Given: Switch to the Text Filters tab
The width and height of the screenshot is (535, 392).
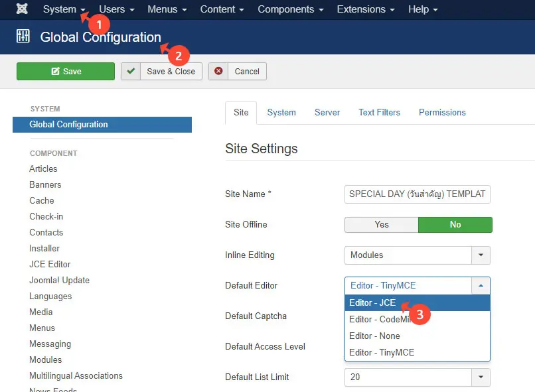Looking at the screenshot, I should (x=379, y=113).
